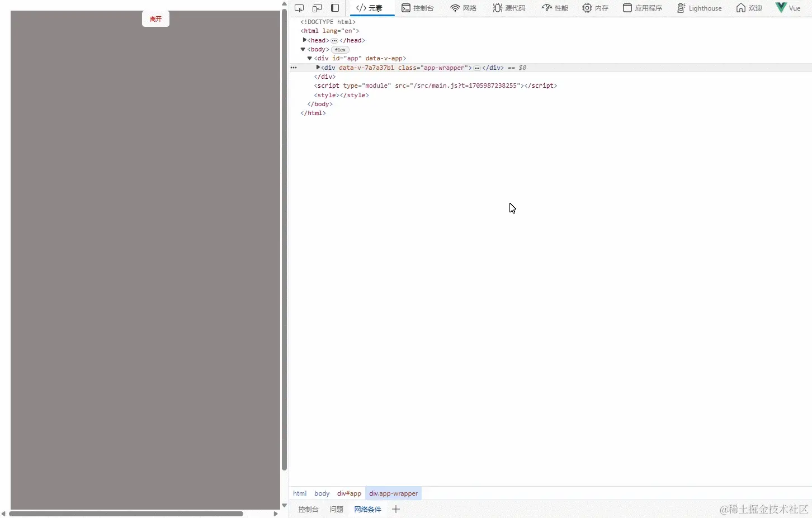This screenshot has height=518, width=812.
Task: Select the div#app breadcrumb link
Action: tap(348, 493)
